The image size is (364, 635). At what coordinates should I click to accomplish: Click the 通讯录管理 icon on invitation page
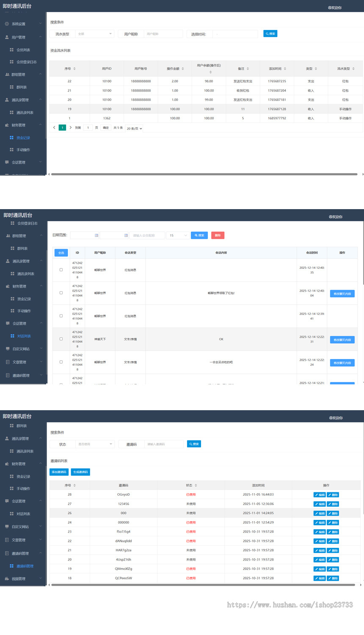7,439
